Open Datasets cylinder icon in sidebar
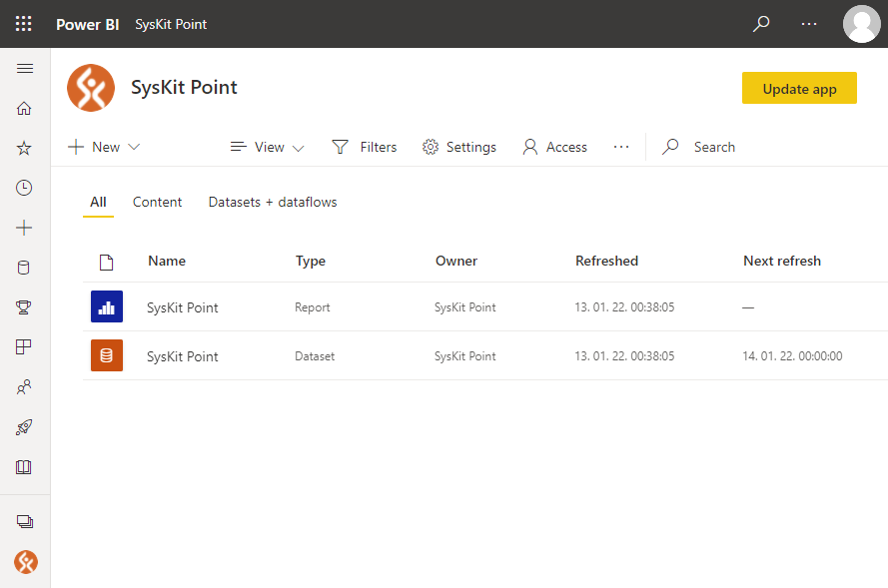The width and height of the screenshot is (888, 588). tap(24, 268)
